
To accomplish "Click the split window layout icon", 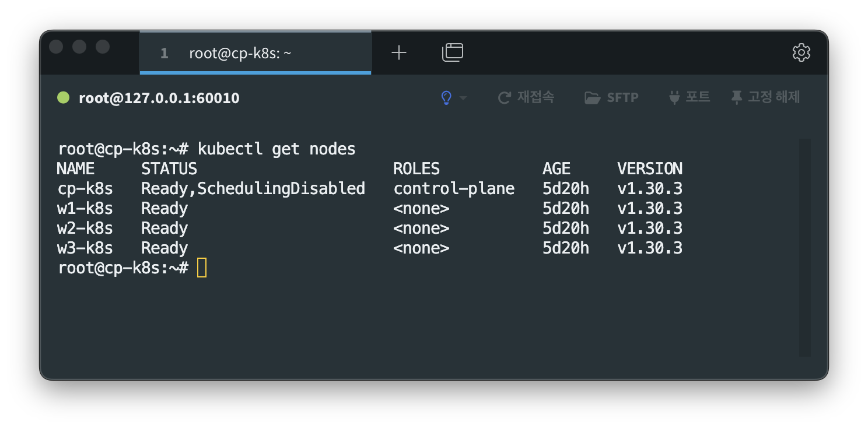I will tap(453, 53).
